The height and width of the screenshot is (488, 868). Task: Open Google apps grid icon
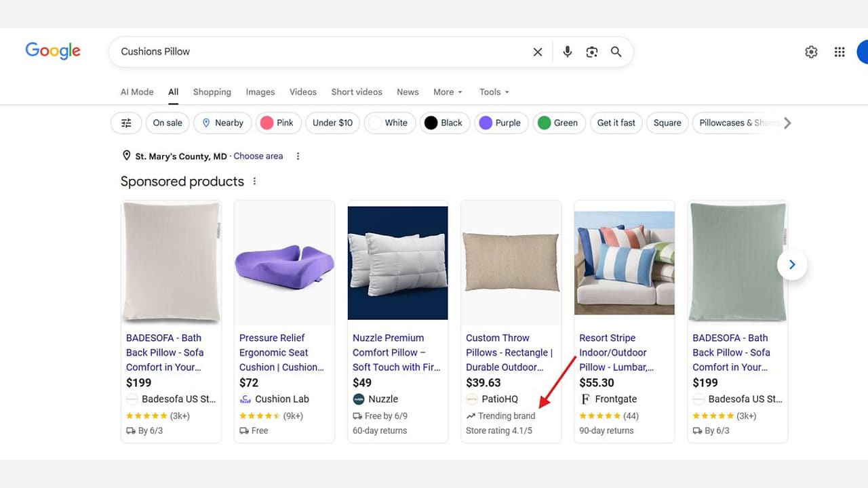pos(840,52)
